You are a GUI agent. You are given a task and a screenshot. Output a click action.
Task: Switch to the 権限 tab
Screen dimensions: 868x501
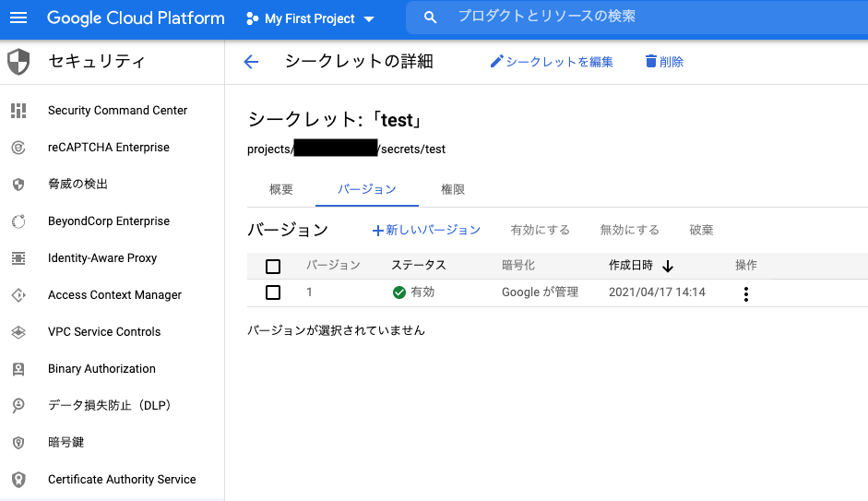point(452,189)
